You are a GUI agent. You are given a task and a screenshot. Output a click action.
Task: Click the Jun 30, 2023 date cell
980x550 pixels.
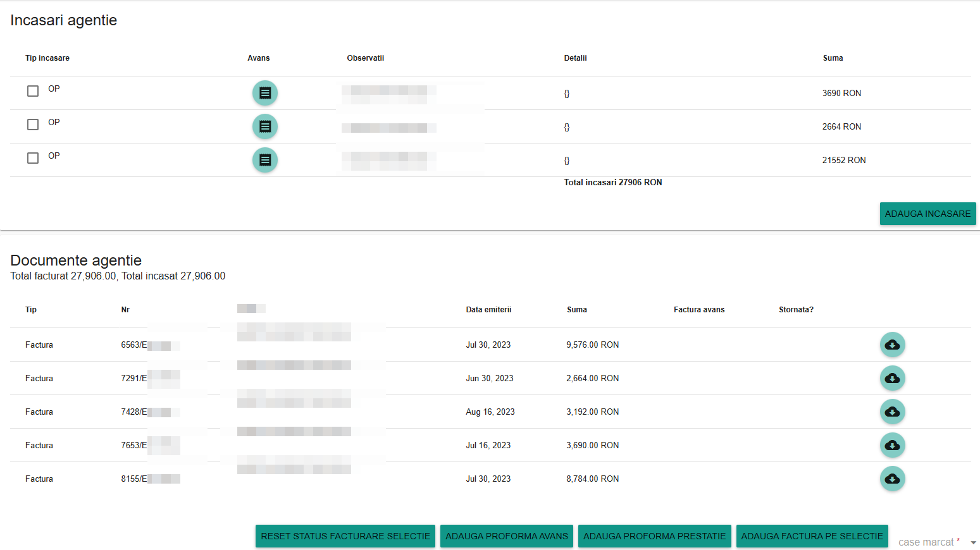click(490, 378)
